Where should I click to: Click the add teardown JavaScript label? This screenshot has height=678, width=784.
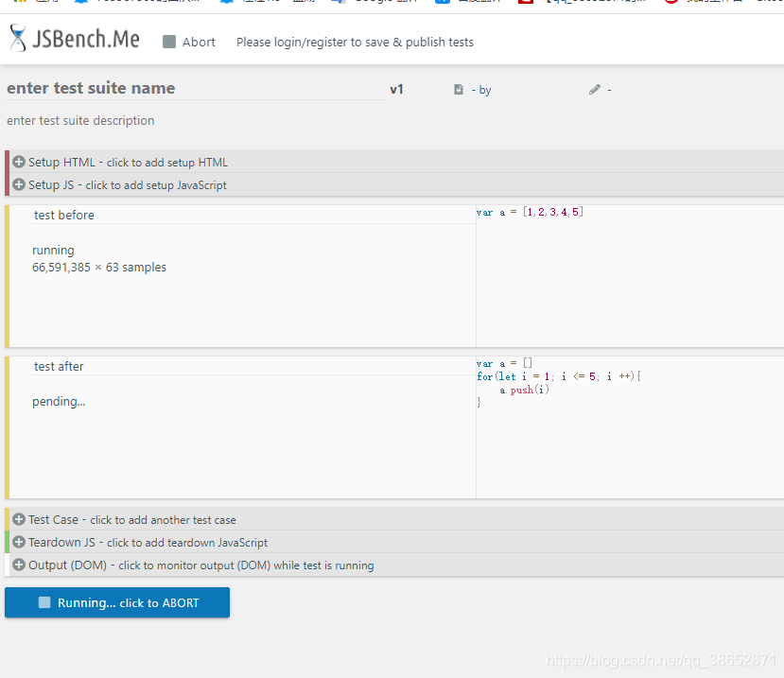pyautogui.click(x=187, y=543)
